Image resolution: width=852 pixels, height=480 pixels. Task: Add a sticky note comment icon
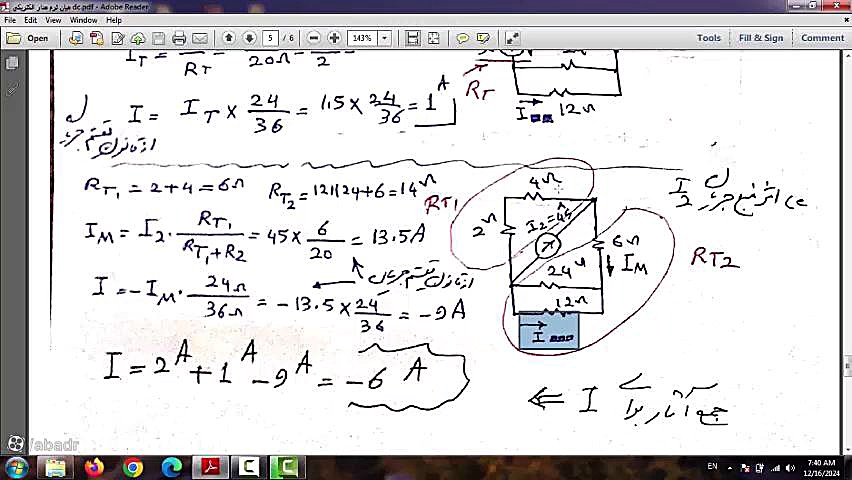tap(462, 38)
